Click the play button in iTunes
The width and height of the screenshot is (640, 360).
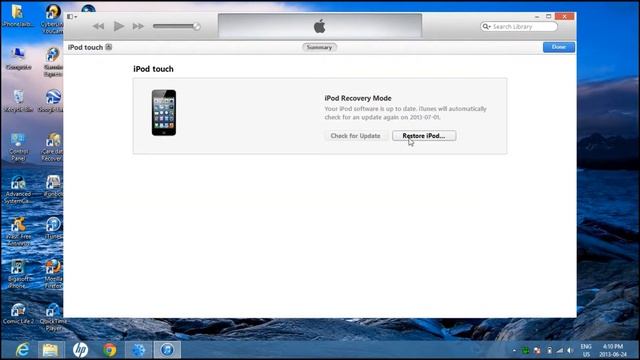point(119,26)
